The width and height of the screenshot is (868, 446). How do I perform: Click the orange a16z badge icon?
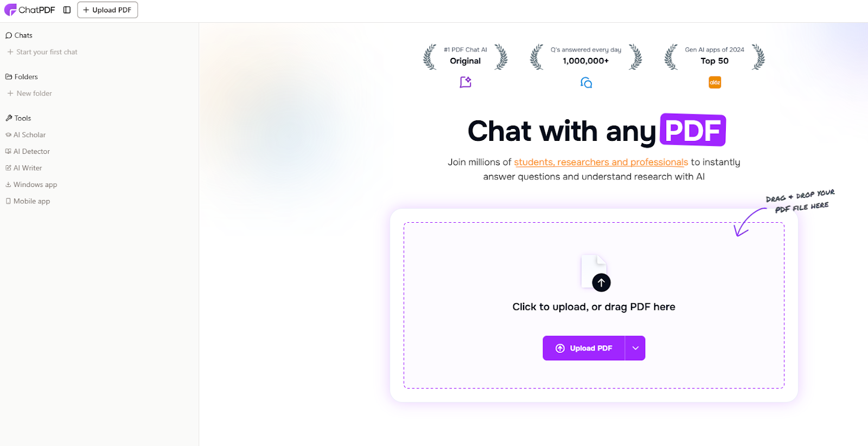tap(715, 82)
